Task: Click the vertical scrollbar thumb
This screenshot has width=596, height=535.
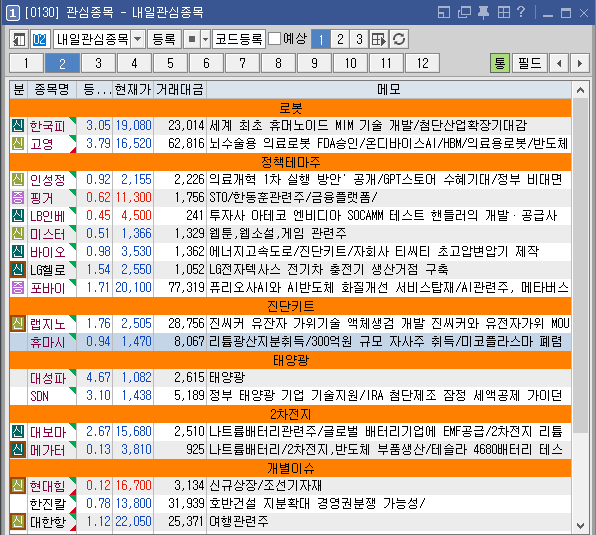Action: click(580, 265)
